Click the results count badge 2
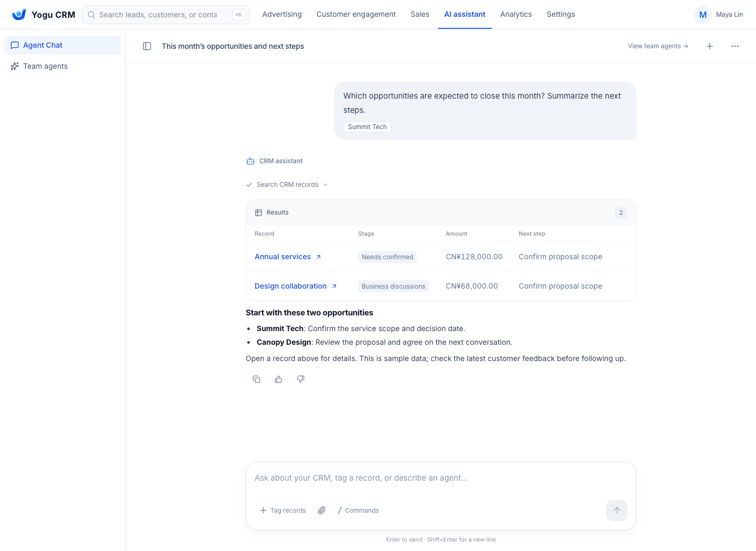This screenshot has width=756, height=551. click(x=621, y=213)
